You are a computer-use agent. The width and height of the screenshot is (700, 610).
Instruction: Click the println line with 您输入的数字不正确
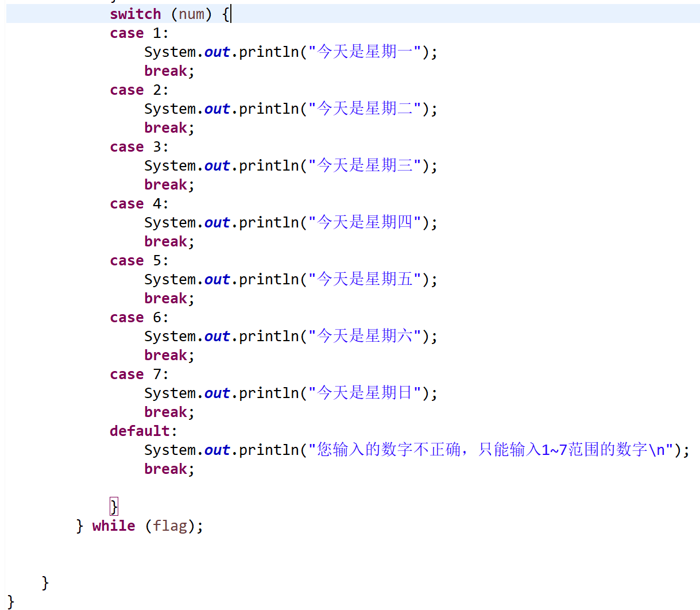417,450
